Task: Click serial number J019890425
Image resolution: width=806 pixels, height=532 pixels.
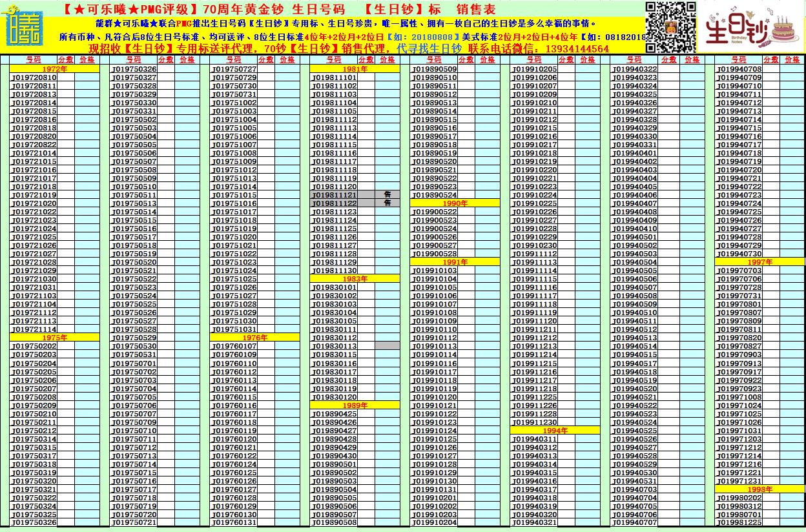Action: (x=335, y=414)
